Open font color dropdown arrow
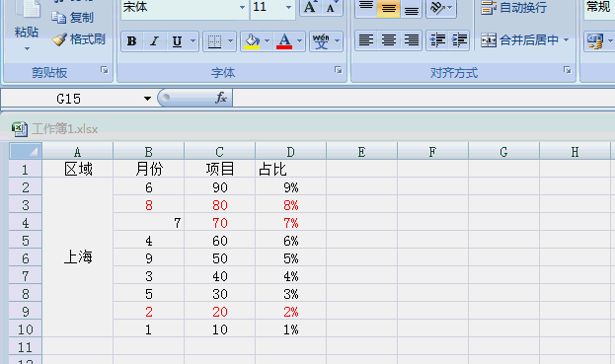Screen dimensions: 615x364 (300, 40)
